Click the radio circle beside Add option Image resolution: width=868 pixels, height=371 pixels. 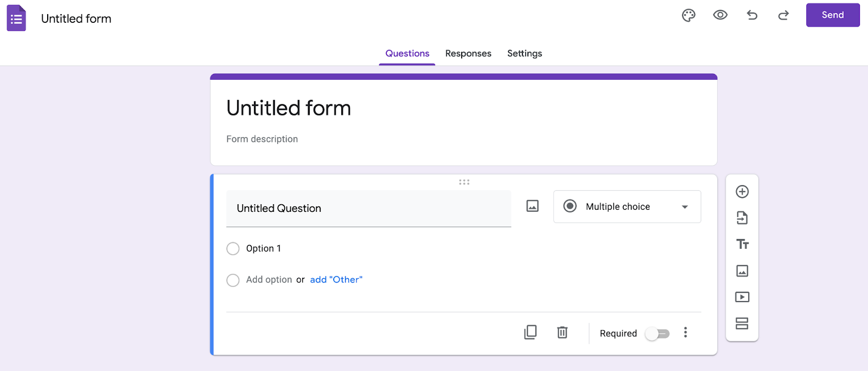click(x=233, y=280)
